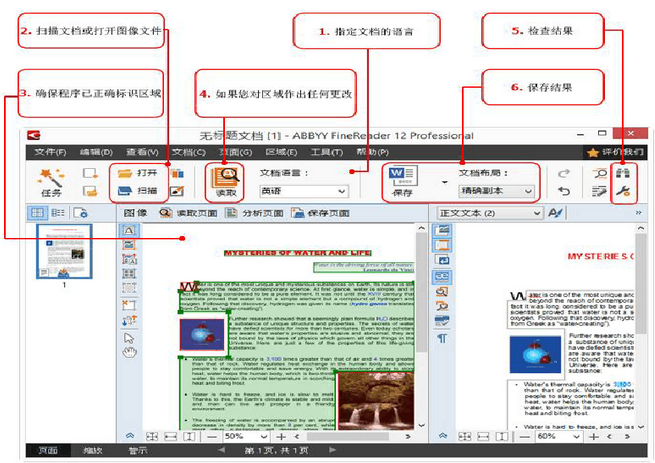Click the open document folder icon below new
Screen dimensions: 655x463
pos(90,191)
